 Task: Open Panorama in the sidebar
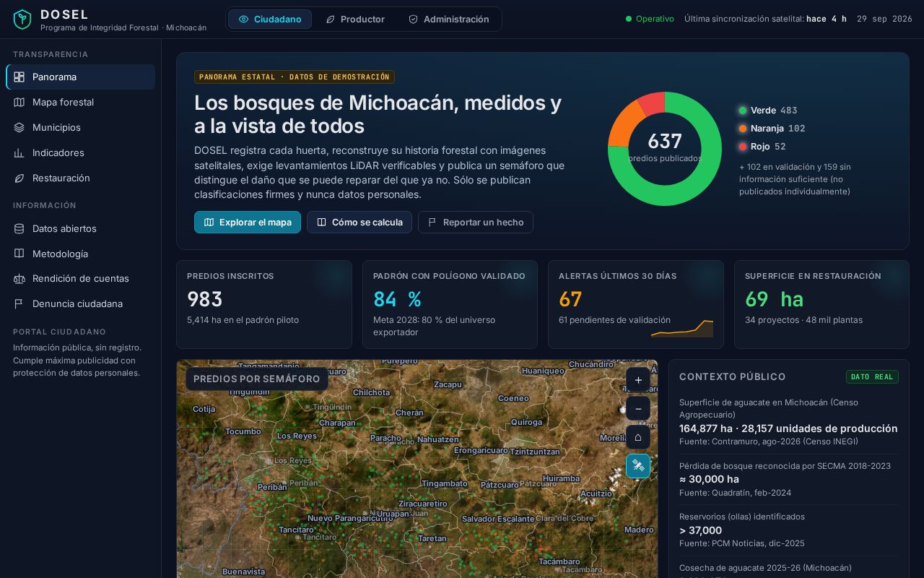pyautogui.click(x=81, y=77)
